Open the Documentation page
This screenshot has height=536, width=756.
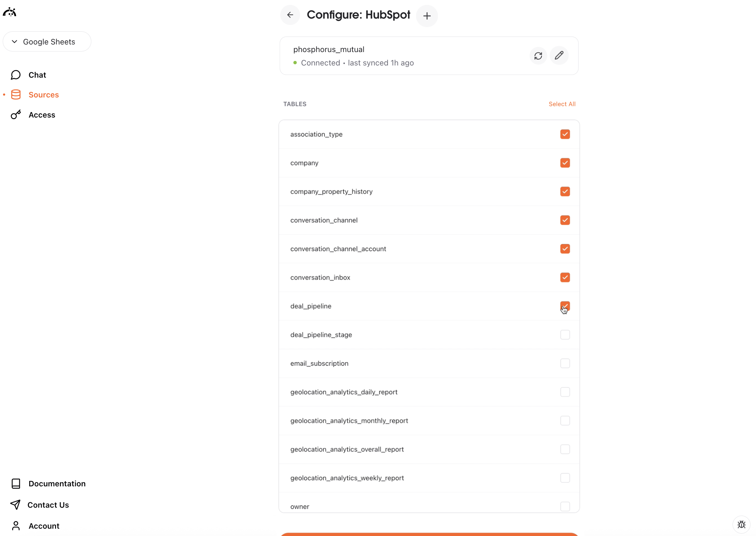57,484
